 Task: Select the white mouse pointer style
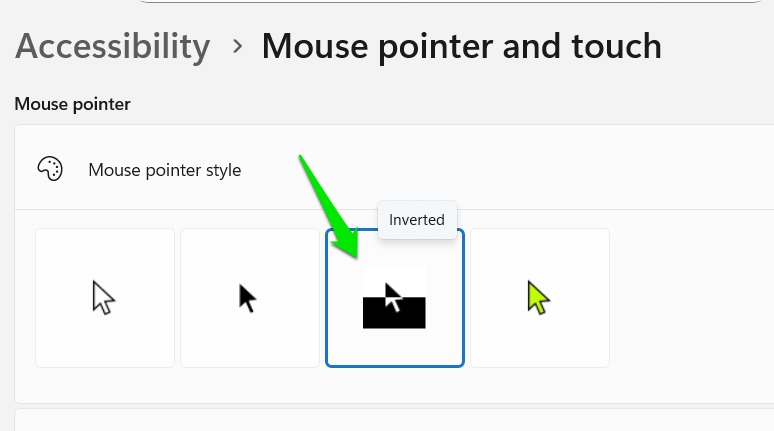click(x=105, y=298)
